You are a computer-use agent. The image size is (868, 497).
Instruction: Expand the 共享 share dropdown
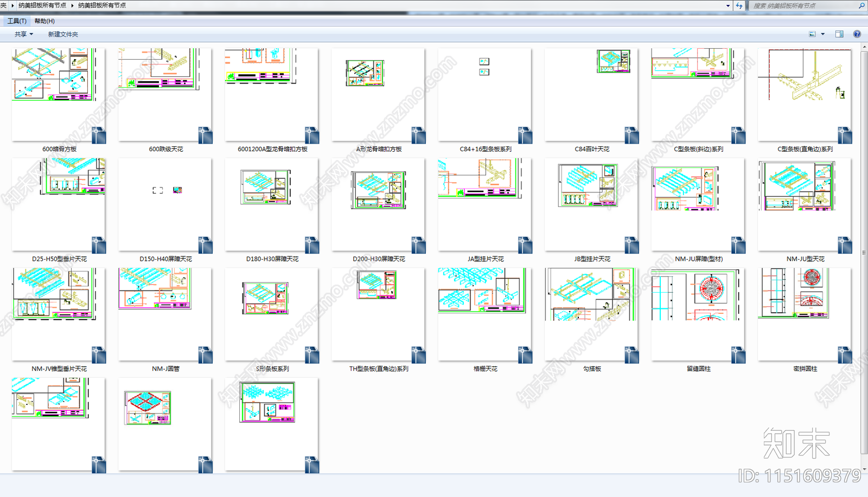click(x=24, y=34)
